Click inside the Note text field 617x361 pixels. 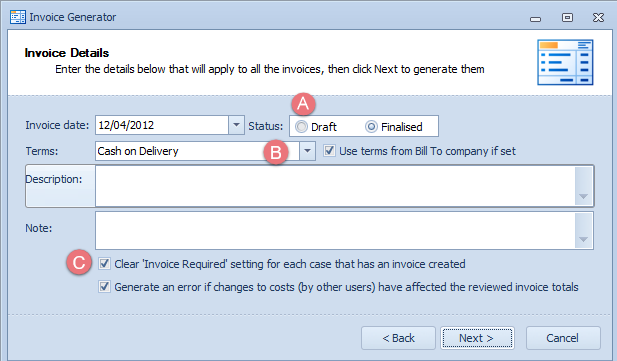pos(335,231)
